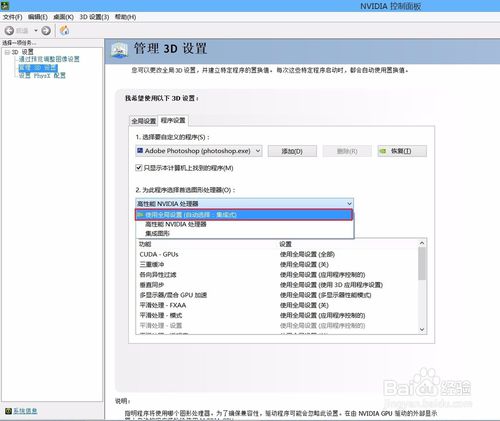Switch to the 全局设置 tab

coord(144,121)
